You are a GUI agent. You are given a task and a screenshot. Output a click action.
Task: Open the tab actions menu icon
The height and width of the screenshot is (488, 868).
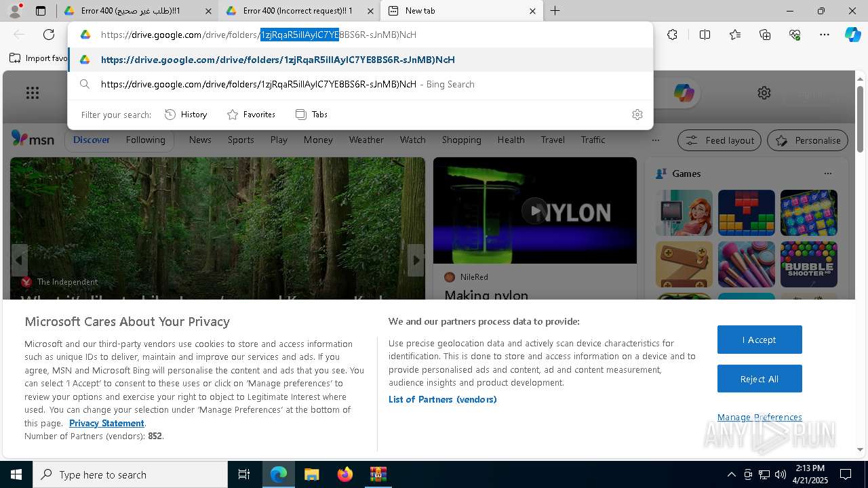point(41,11)
